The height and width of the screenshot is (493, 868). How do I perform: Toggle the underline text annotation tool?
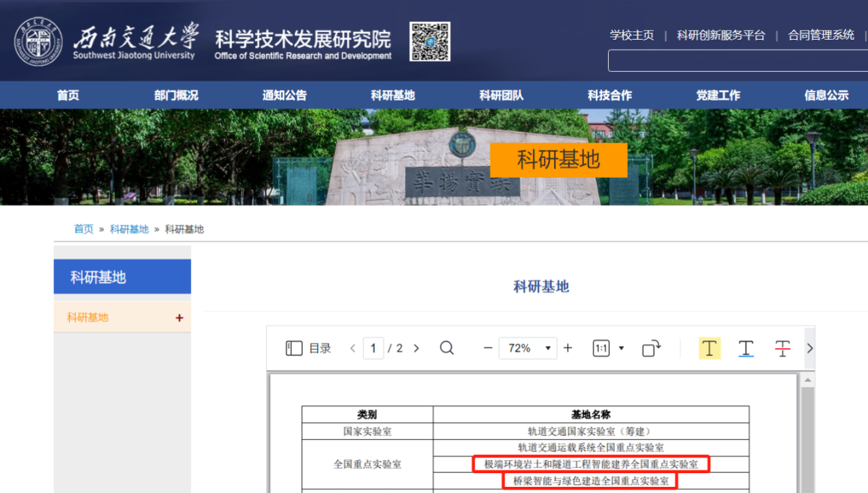pos(746,348)
